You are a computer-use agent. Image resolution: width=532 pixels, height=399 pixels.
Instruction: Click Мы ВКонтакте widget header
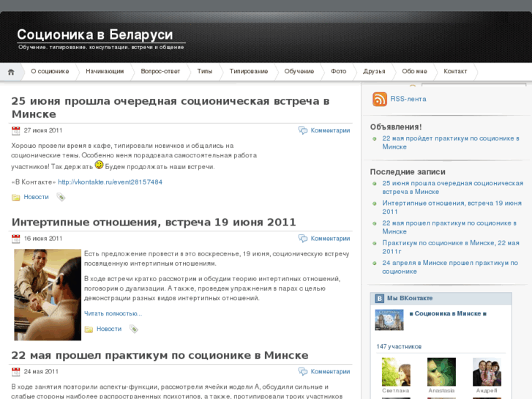[441, 299]
